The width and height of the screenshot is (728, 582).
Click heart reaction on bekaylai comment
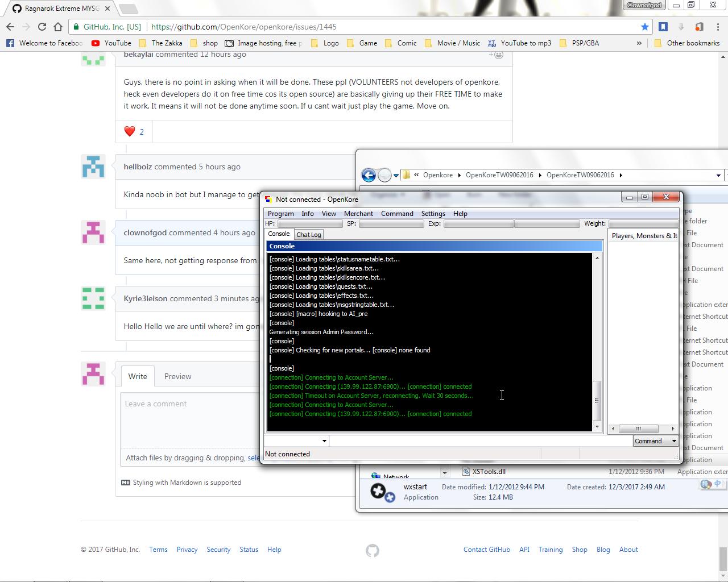(x=134, y=131)
